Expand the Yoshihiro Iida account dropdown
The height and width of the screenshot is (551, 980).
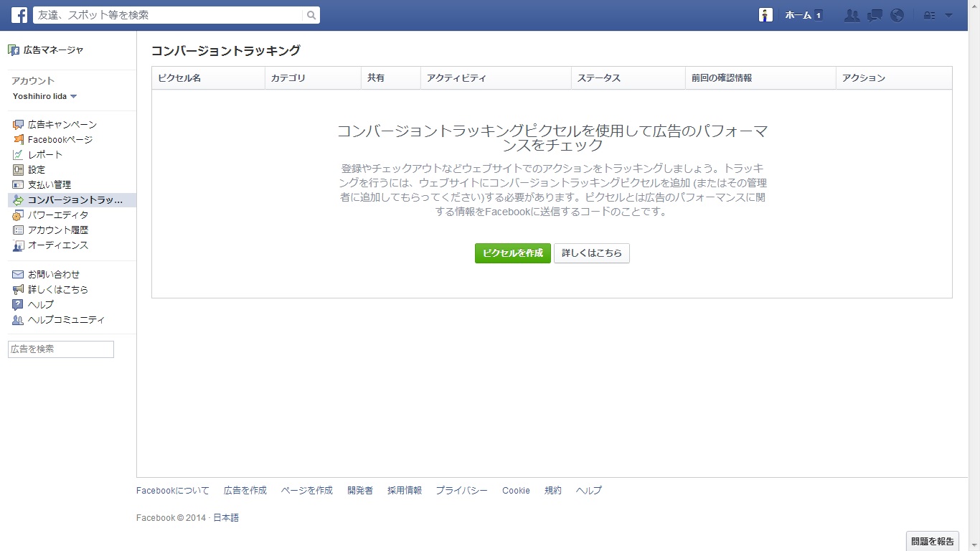(x=73, y=97)
